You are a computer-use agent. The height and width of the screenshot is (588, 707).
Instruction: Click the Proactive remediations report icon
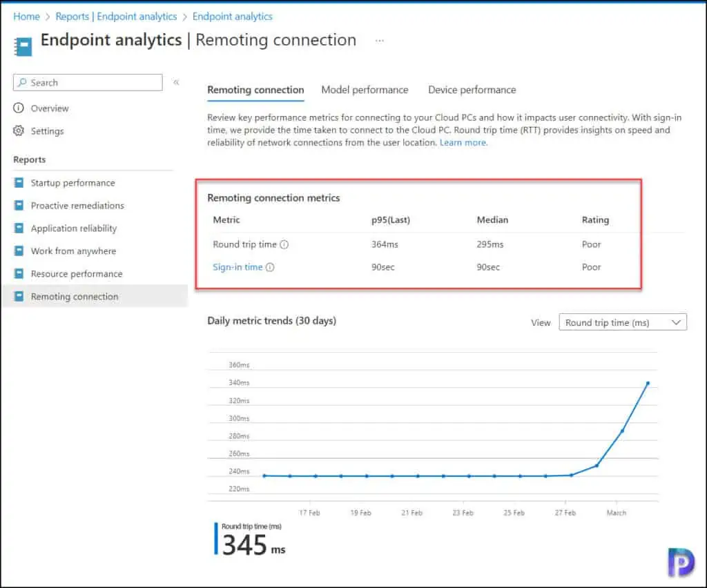pos(19,206)
